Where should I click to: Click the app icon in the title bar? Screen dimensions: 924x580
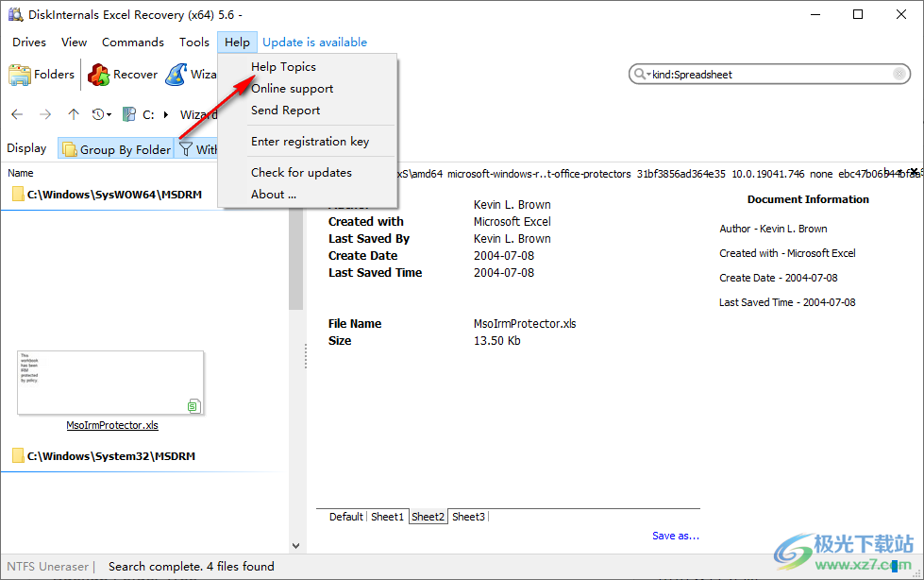pos(15,15)
